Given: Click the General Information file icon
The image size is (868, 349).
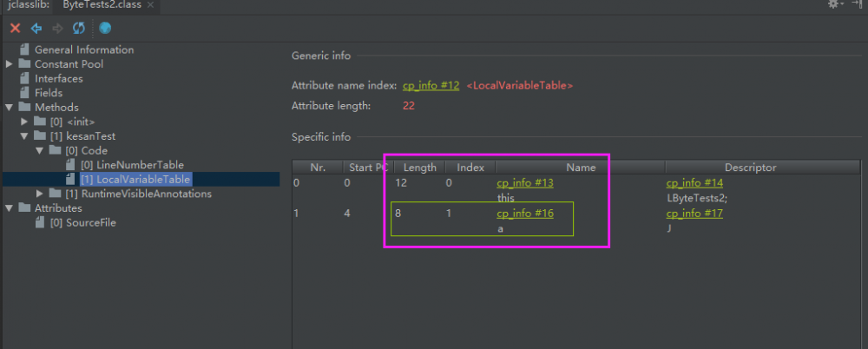Looking at the screenshot, I should point(23,49).
